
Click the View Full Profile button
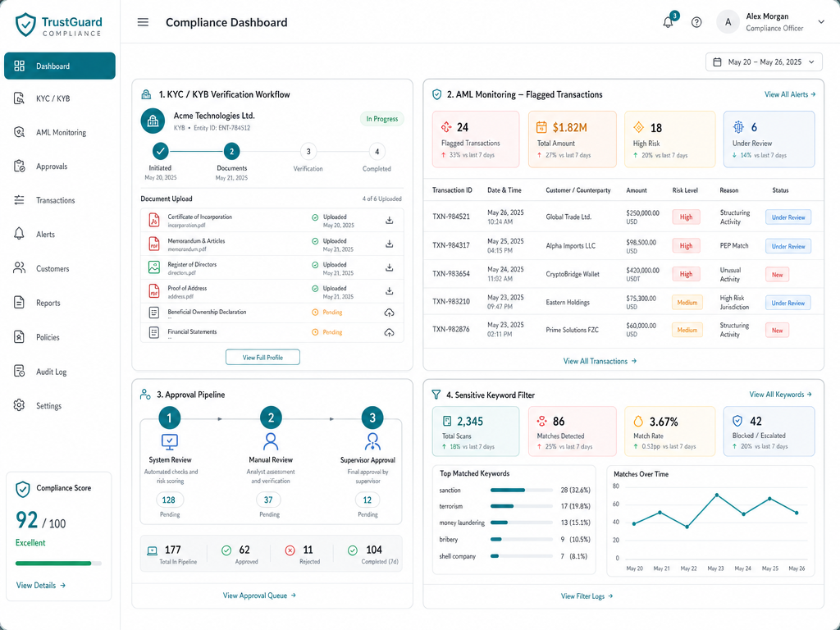[x=262, y=358]
